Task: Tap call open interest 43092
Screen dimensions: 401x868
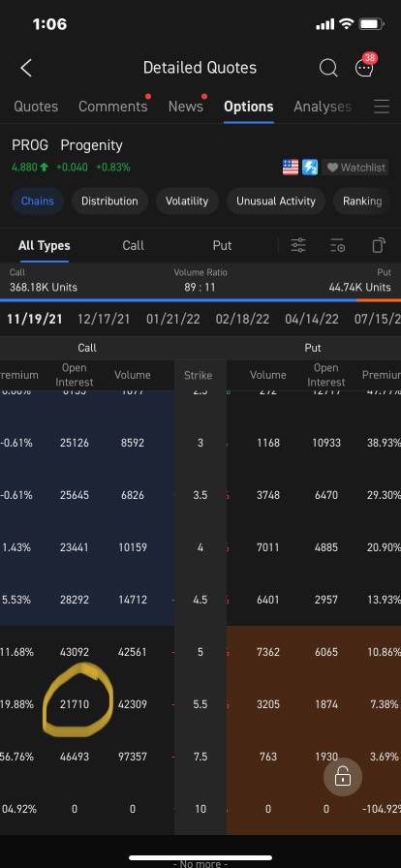Action: 75,652
